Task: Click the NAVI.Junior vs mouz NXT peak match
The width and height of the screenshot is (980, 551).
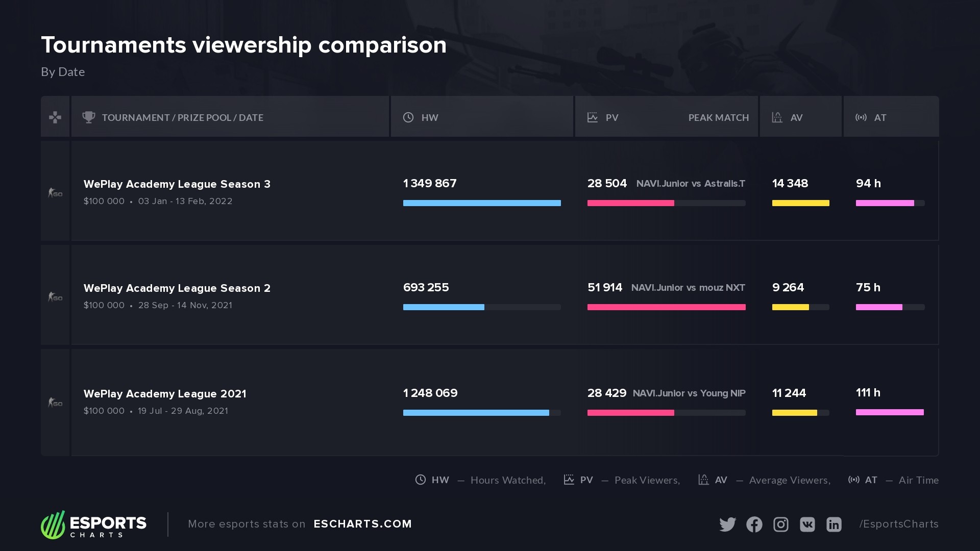Action: click(x=688, y=288)
